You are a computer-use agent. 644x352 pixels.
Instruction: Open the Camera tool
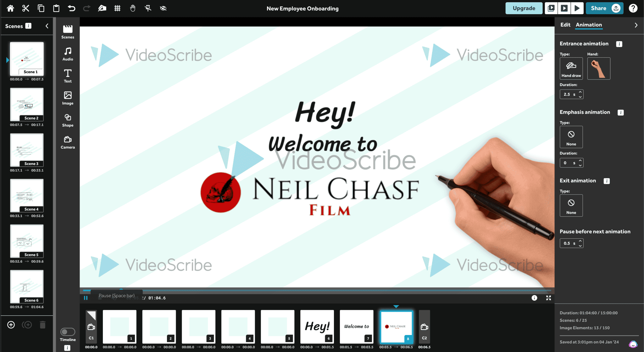[68, 142]
